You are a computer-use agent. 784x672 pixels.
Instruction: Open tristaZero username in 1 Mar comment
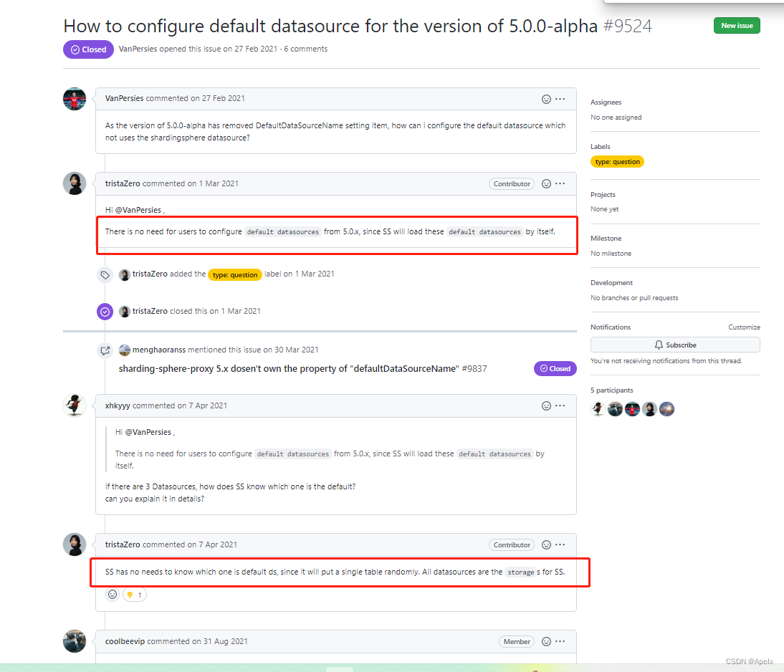123,183
